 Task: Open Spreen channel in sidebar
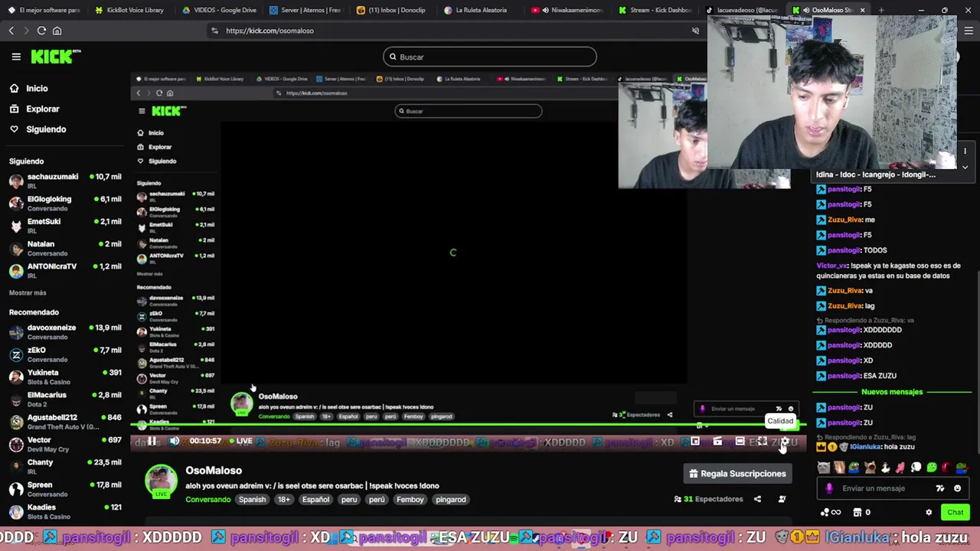click(x=65, y=489)
